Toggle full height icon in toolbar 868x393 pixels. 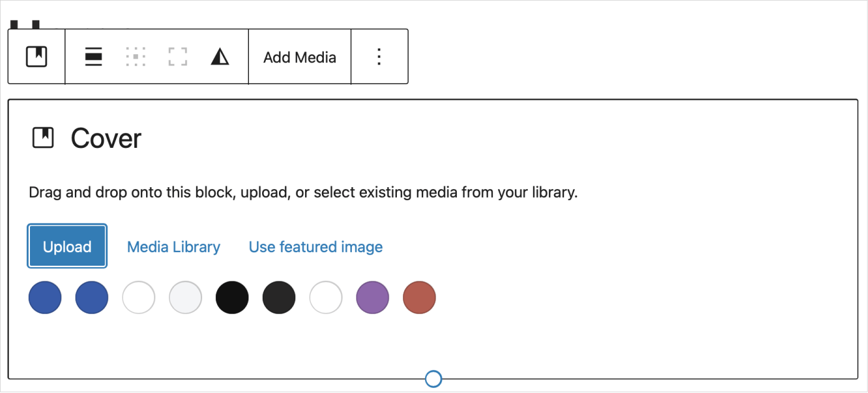pyautogui.click(x=178, y=57)
